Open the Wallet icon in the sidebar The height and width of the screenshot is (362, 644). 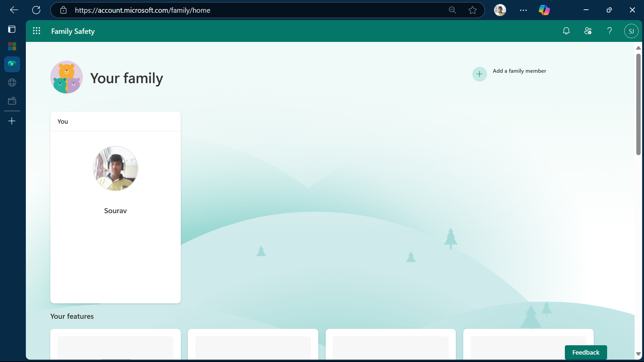12,100
